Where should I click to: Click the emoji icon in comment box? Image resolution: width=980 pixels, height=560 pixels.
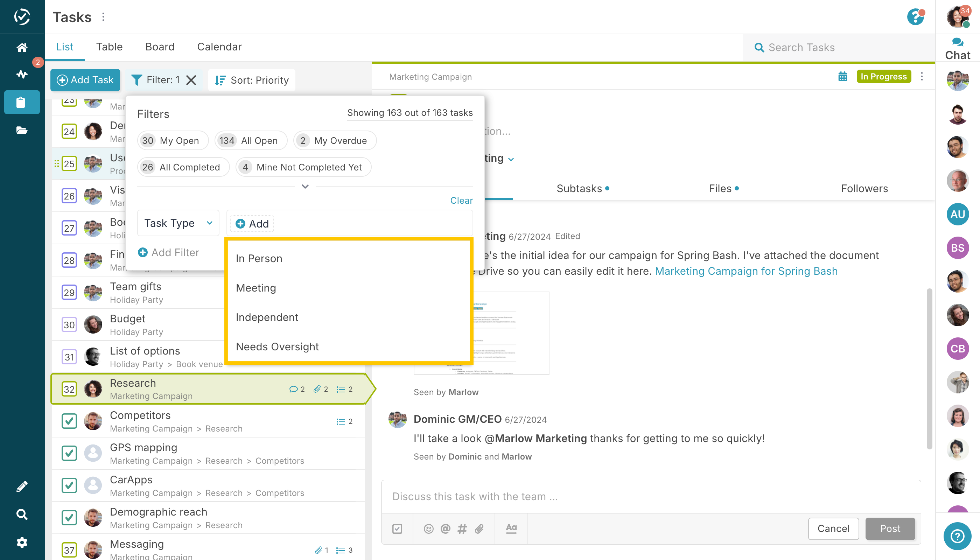(x=428, y=528)
